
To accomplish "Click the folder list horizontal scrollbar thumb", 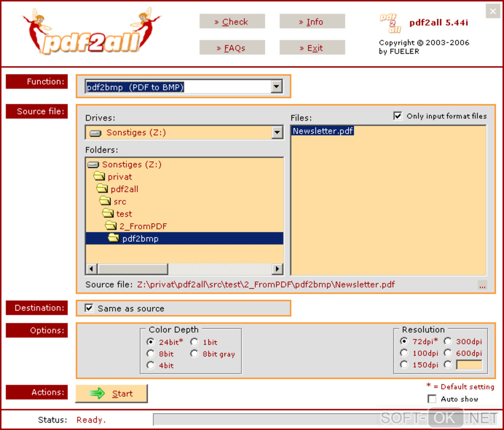I will pyautogui.click(x=133, y=269).
